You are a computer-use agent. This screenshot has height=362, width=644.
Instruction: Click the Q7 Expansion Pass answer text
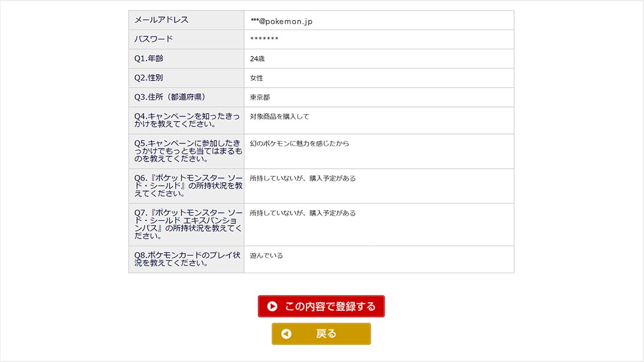pos(302,213)
